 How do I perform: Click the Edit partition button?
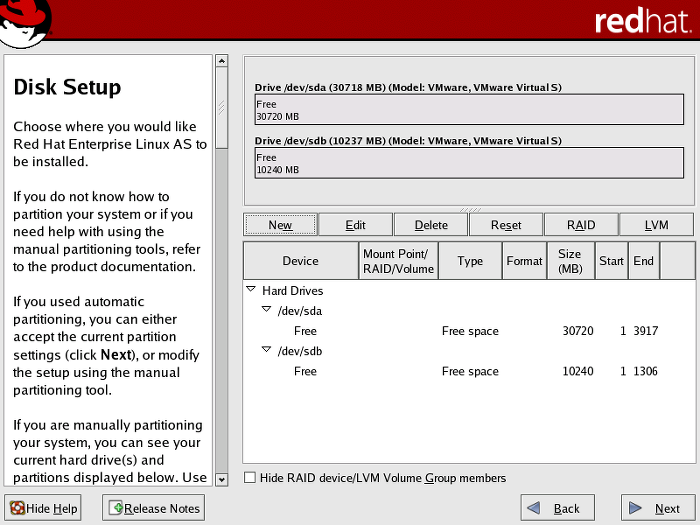[x=355, y=225]
